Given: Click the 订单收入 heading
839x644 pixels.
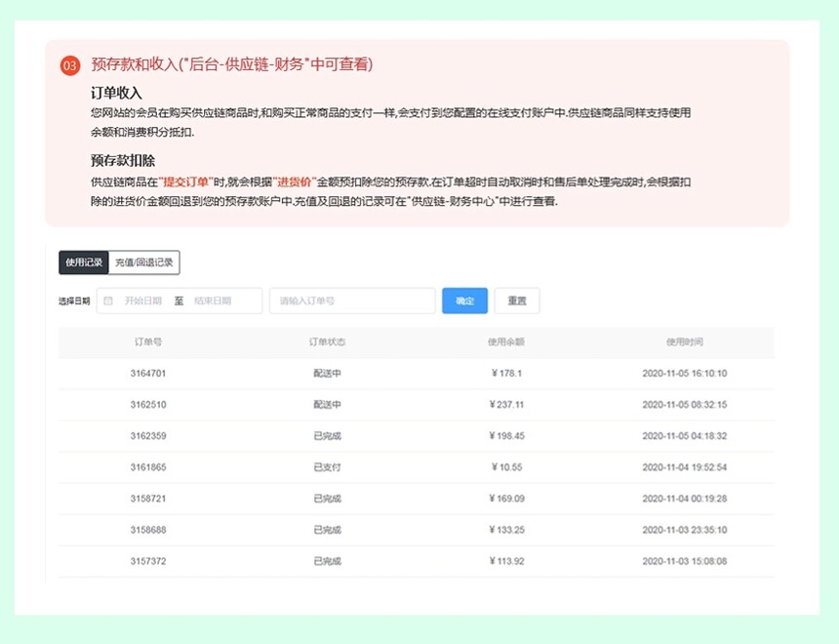Looking at the screenshot, I should [116, 93].
